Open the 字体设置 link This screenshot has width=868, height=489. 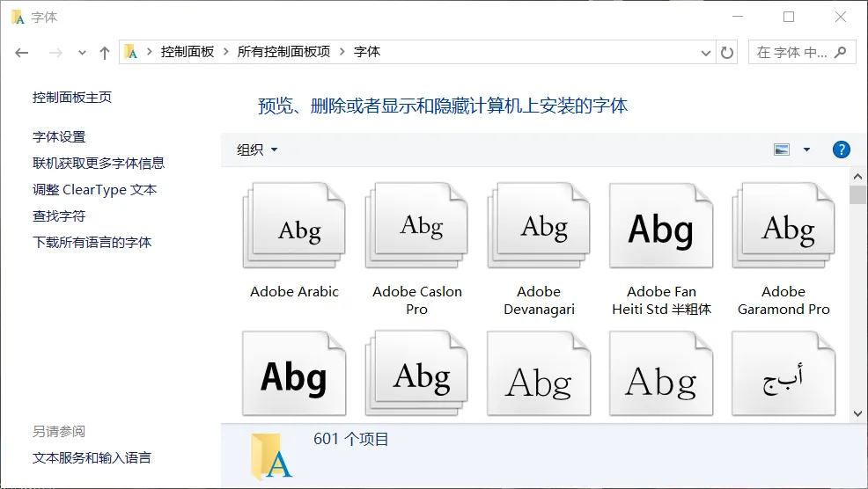[x=59, y=137]
